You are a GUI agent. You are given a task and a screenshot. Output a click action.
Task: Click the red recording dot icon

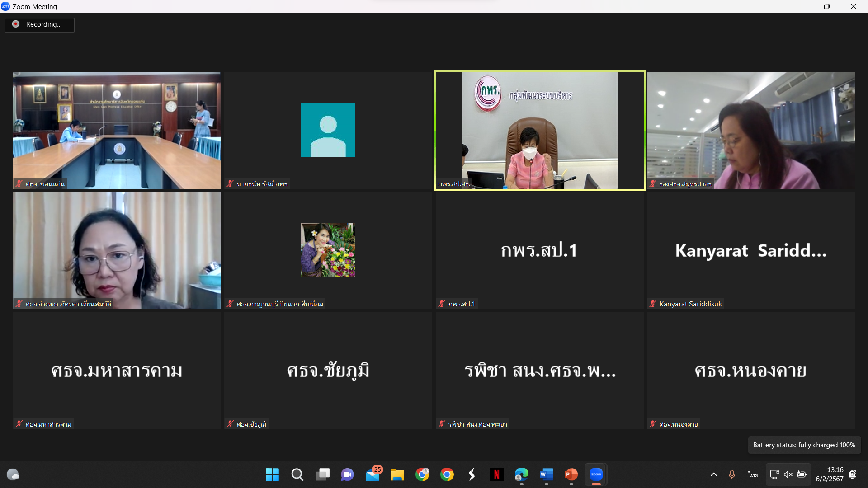[16, 24]
